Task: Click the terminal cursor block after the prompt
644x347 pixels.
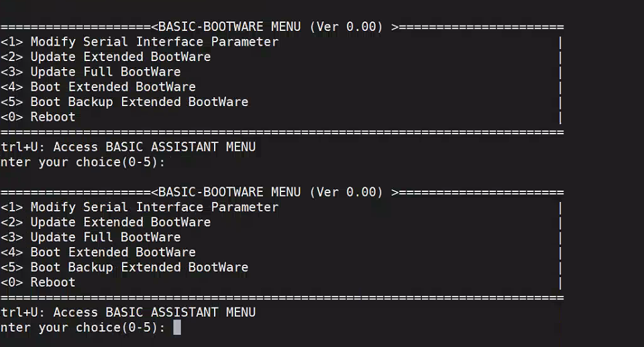Action: point(177,328)
